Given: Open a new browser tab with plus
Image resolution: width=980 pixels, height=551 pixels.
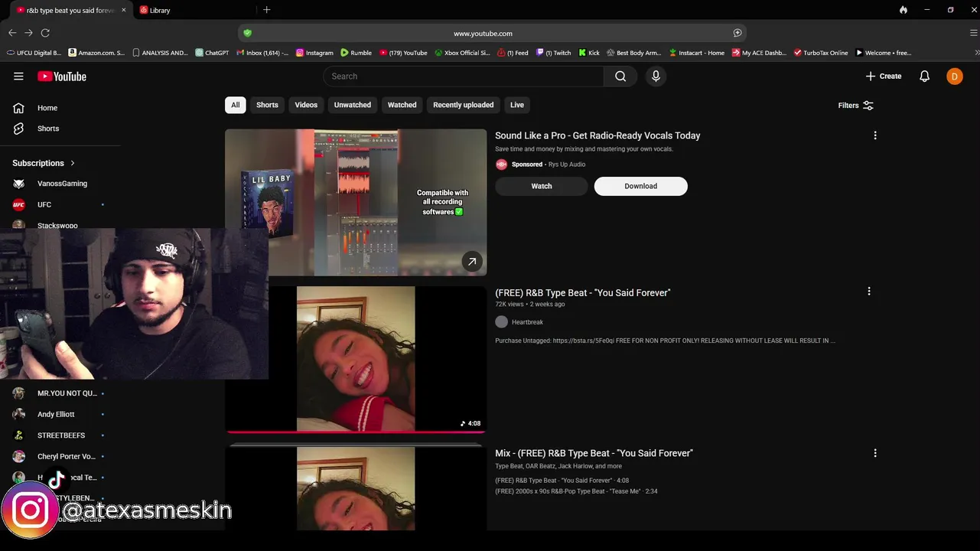Looking at the screenshot, I should [266, 10].
